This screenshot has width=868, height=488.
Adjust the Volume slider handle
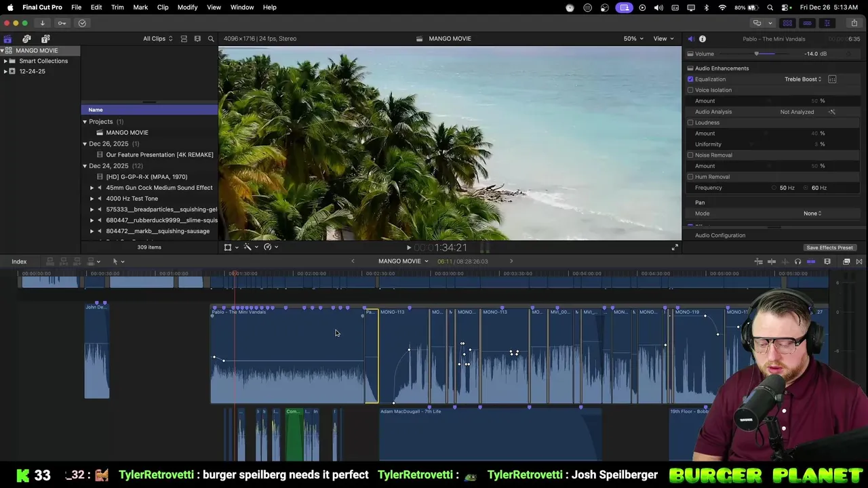pos(756,54)
